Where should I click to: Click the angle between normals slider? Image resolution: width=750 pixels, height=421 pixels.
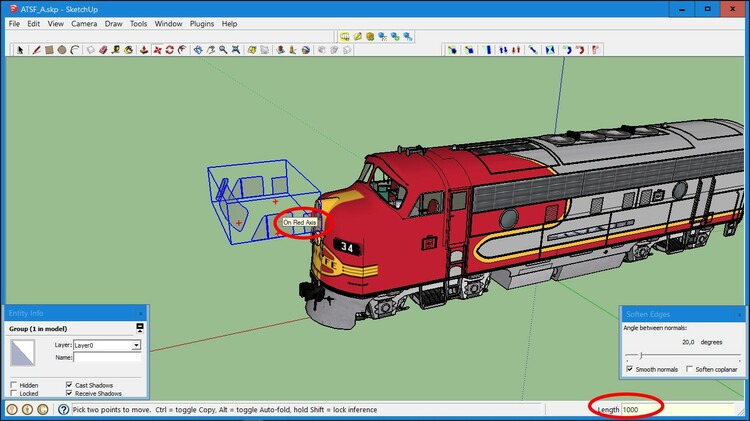[x=641, y=355]
